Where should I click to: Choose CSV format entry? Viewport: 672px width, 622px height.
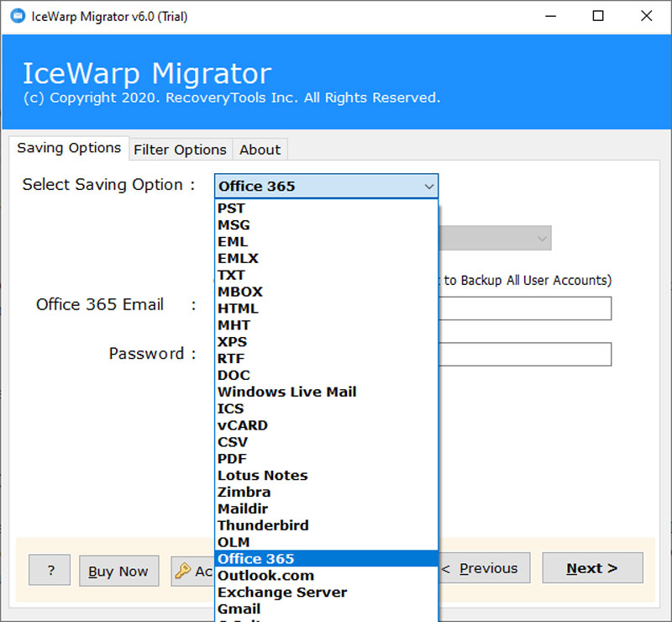pyautogui.click(x=326, y=442)
